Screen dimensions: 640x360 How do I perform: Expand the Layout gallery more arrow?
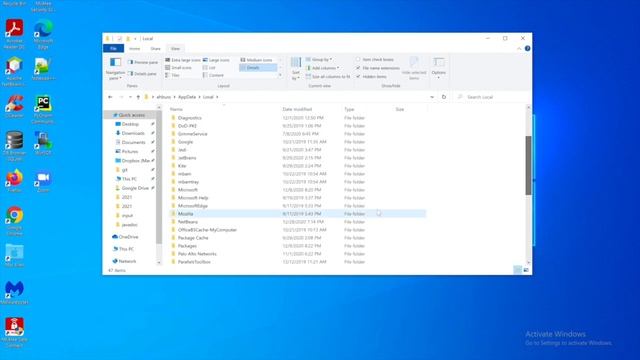pyautogui.click(x=280, y=76)
